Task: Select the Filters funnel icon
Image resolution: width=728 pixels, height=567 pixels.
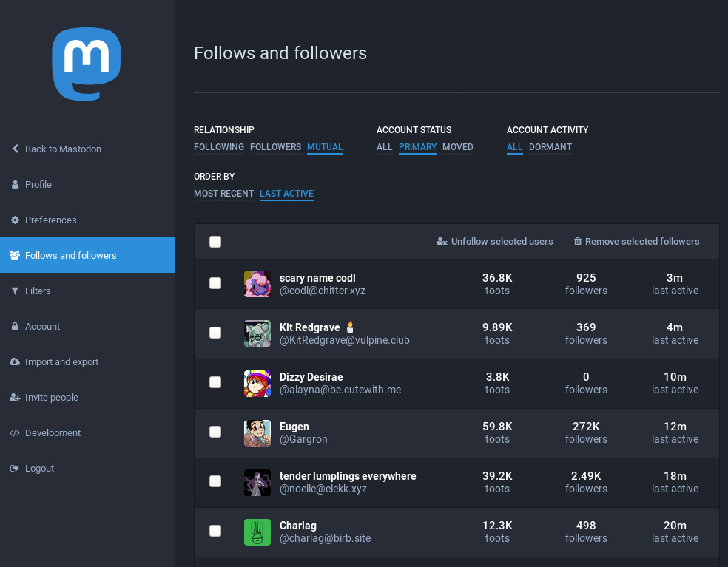Action: click(x=15, y=291)
